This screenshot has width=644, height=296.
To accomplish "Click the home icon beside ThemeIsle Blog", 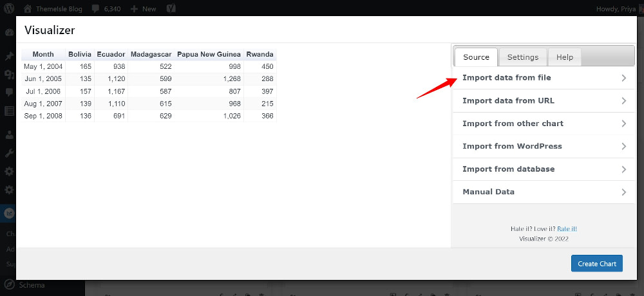I will [28, 8].
